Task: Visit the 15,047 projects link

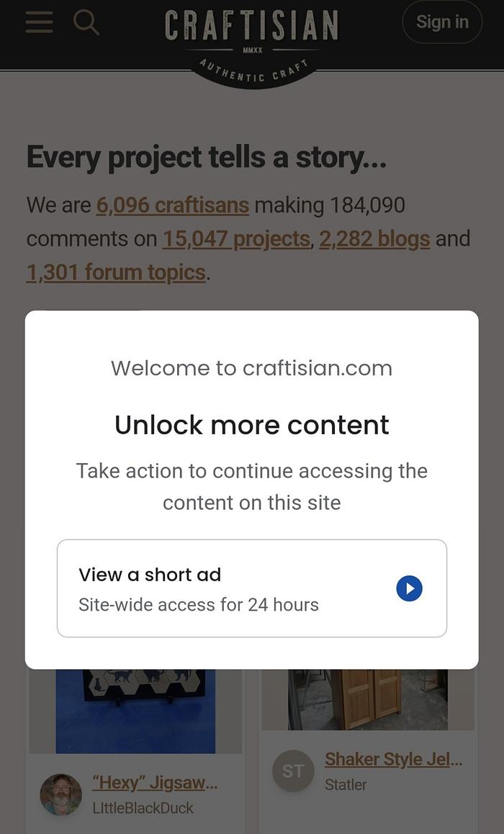Action: [x=236, y=238]
